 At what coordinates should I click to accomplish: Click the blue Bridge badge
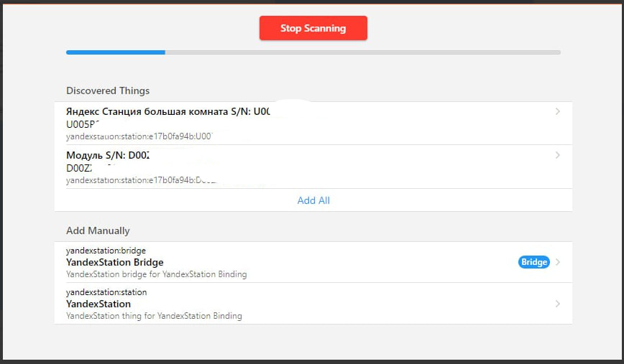(x=533, y=262)
